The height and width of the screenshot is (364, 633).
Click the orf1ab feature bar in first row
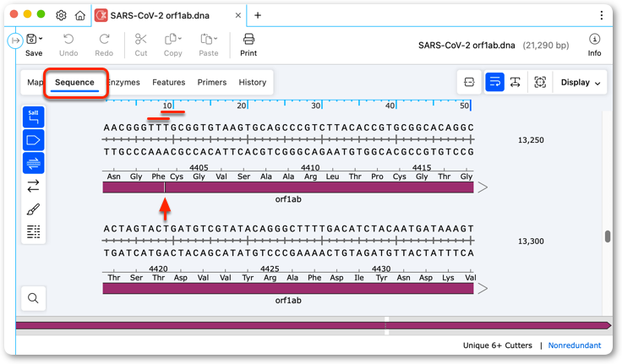(x=288, y=187)
